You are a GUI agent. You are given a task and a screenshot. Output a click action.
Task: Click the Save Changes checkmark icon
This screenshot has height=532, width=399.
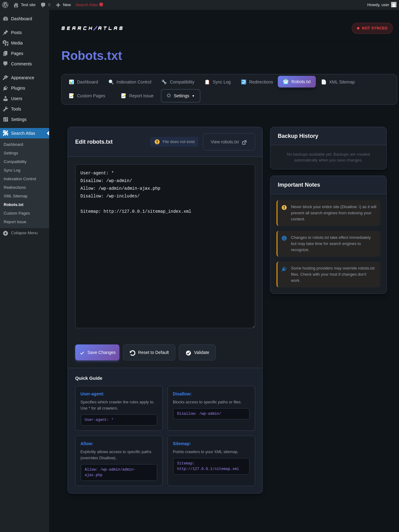click(x=82, y=353)
